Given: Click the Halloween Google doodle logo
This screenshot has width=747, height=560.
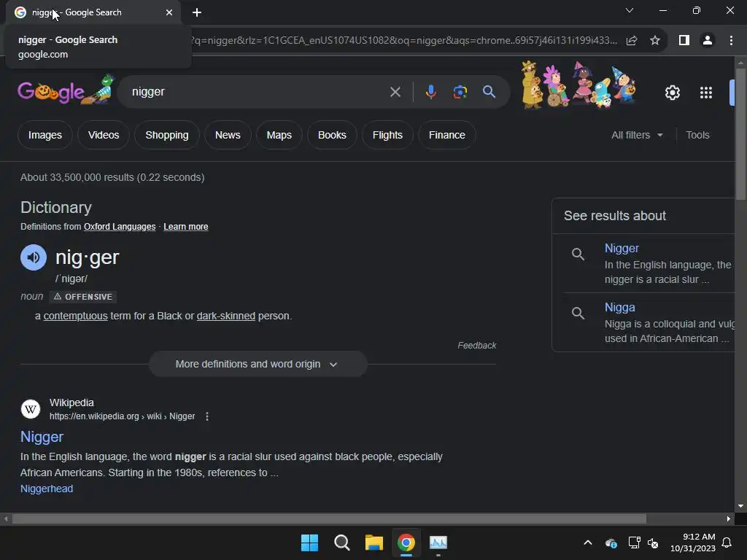Looking at the screenshot, I should [x=66, y=90].
